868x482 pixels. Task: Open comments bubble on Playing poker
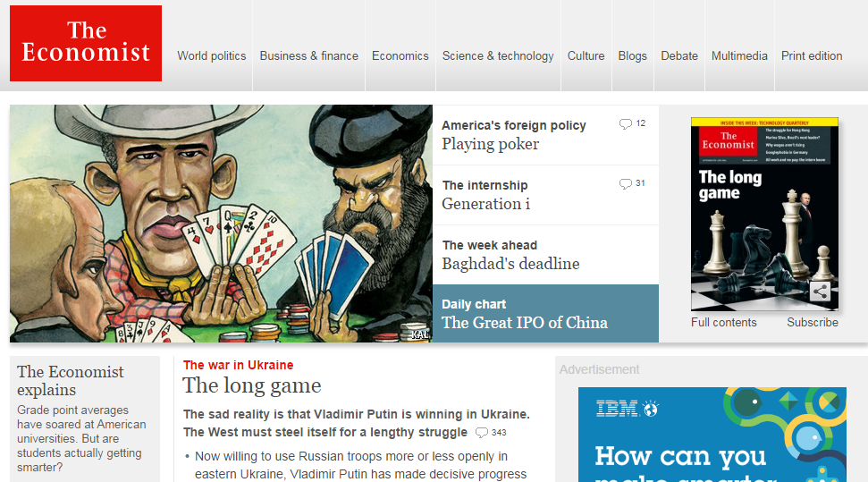pyautogui.click(x=626, y=123)
